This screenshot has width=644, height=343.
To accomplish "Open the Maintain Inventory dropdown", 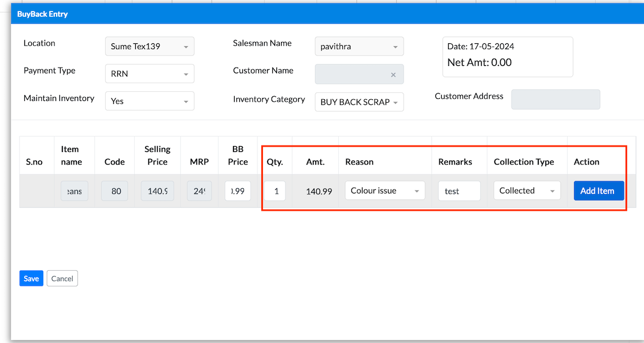I will (x=150, y=101).
